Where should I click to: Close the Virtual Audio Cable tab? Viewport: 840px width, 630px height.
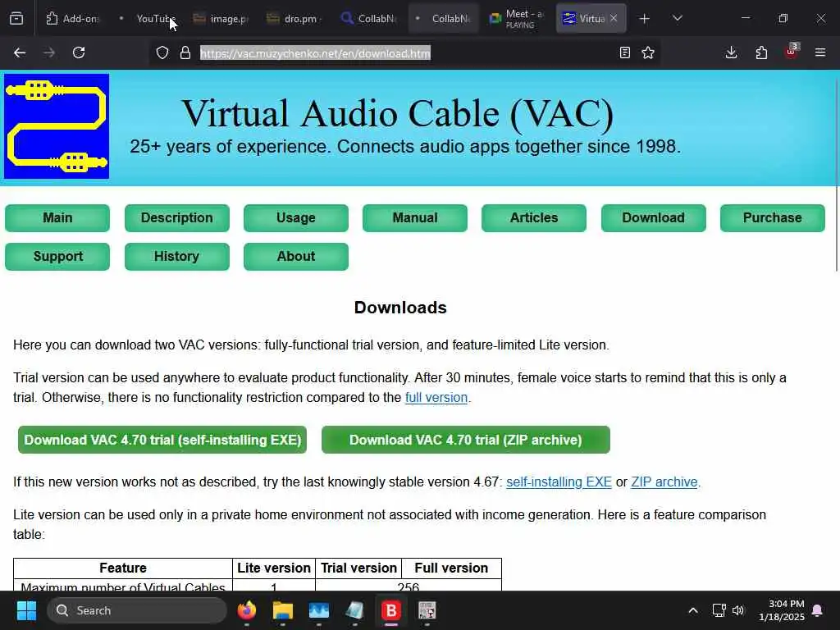pos(614,18)
